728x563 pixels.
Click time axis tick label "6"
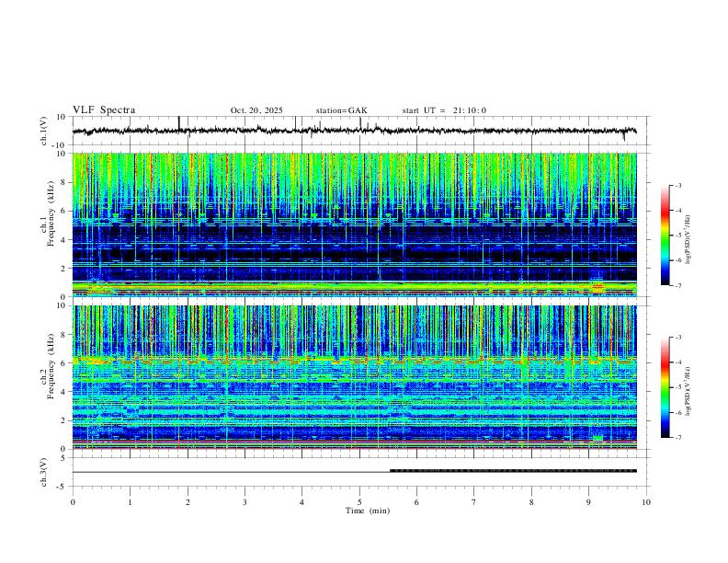[x=416, y=502]
